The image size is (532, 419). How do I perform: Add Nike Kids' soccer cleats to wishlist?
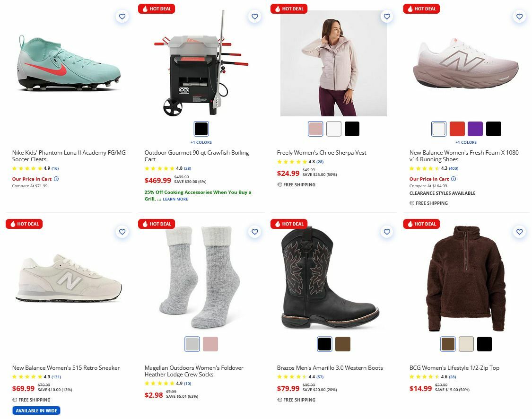pos(122,16)
